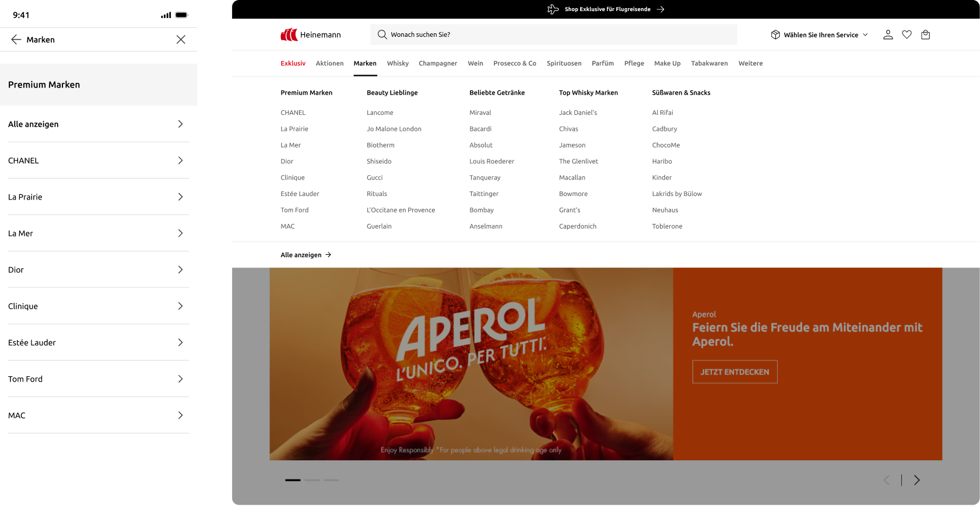Open The Glenlivet brand link
The image size is (980, 532).
pos(578,162)
